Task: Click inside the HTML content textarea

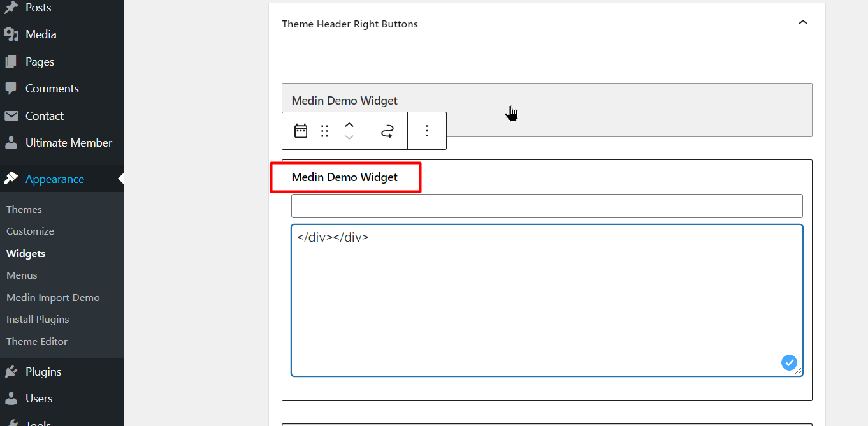Action: pos(546,300)
